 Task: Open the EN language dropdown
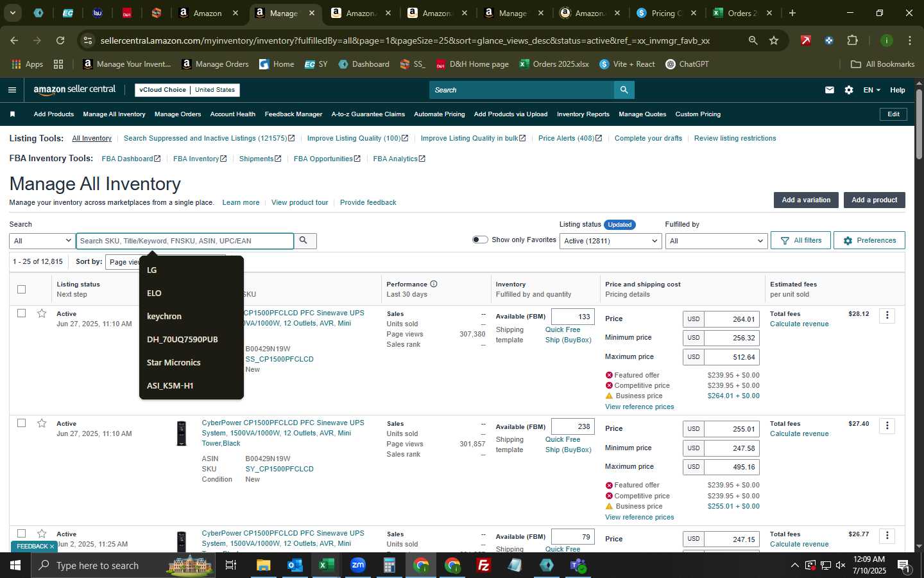point(871,90)
